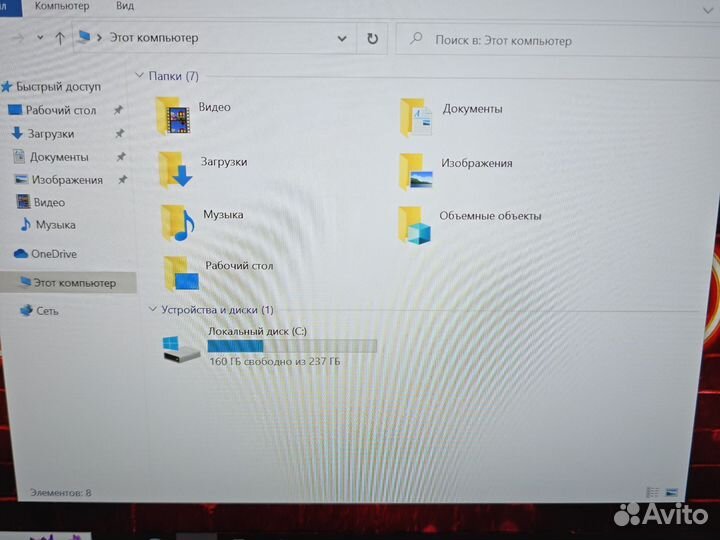Click the Видео filmstrip icon in sidebar

click(x=23, y=202)
